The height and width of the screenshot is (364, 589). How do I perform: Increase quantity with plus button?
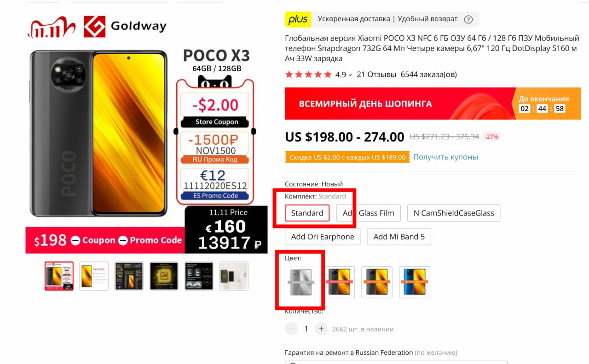point(321,329)
